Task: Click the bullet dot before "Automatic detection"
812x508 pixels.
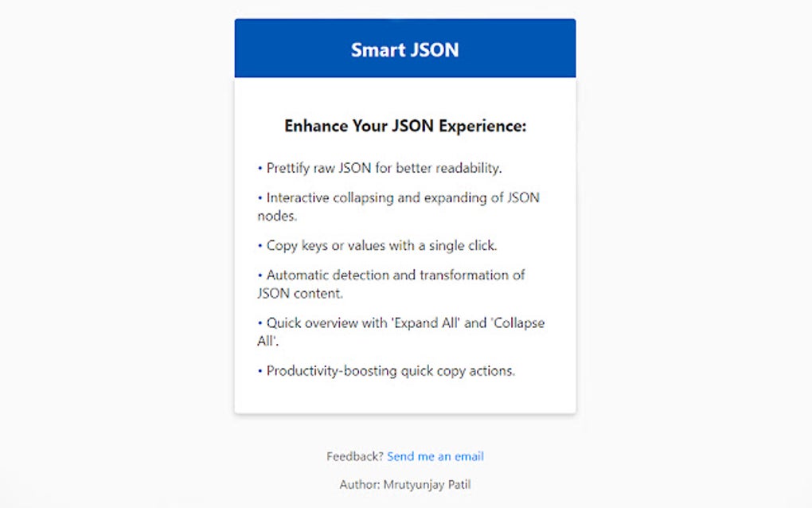Action: tap(260, 275)
